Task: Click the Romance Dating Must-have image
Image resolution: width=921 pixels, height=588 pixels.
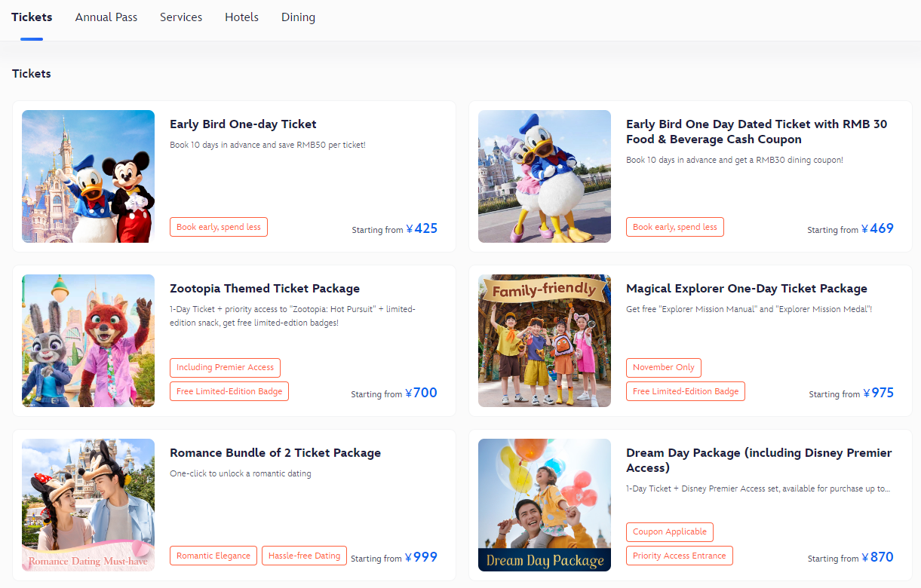Action: (x=88, y=505)
